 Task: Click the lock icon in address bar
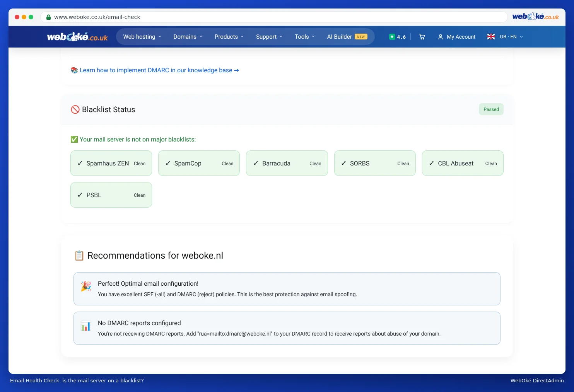point(48,17)
